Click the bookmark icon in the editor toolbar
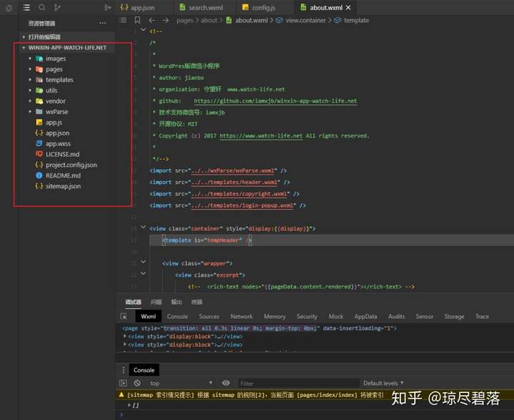514x420 pixels. pos(137,20)
